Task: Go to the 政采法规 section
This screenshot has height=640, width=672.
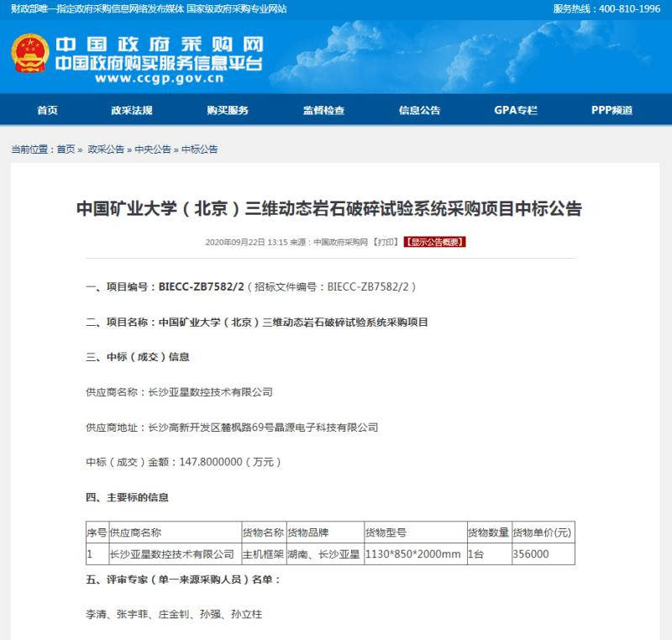Action: [x=132, y=110]
